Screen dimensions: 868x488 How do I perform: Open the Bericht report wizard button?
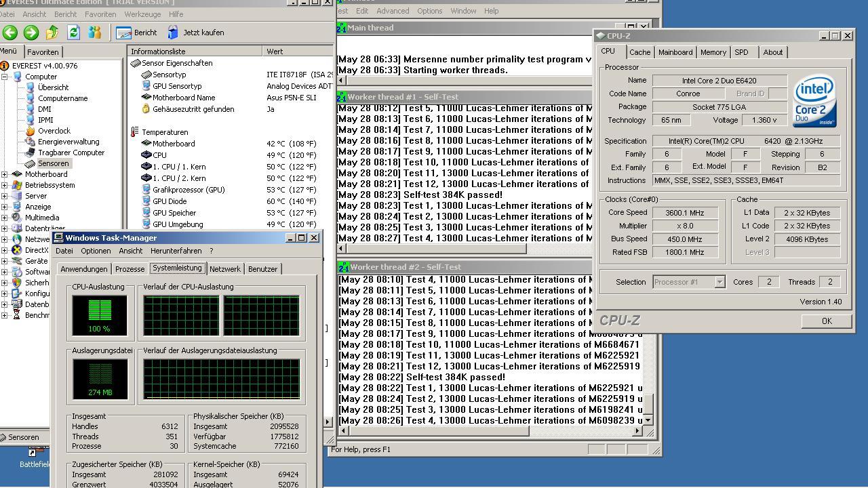[x=136, y=32]
